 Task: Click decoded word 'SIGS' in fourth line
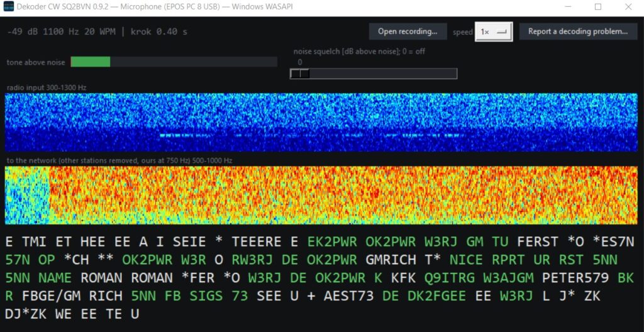206,296
